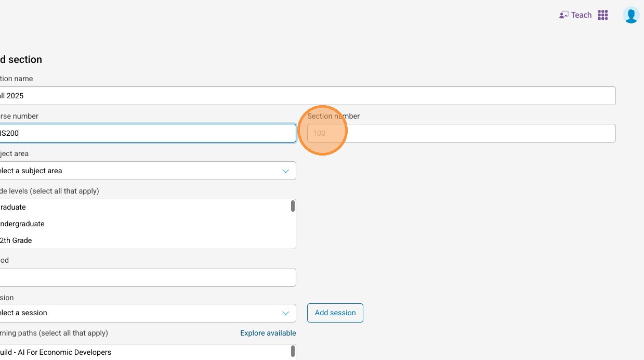Viewport: 644px width, 360px height.
Task: Select 12th Grade in grade levels list
Action: pos(17,240)
